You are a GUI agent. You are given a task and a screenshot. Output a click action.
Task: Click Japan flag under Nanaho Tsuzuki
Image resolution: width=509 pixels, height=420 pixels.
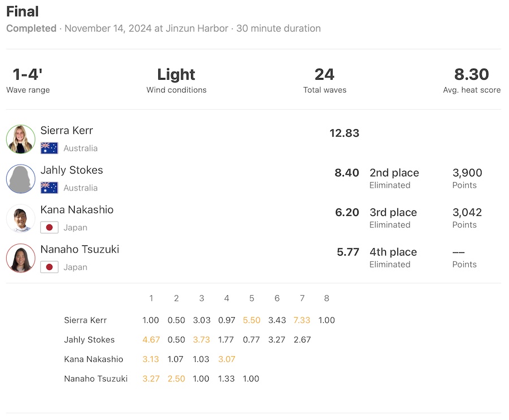pyautogui.click(x=49, y=267)
